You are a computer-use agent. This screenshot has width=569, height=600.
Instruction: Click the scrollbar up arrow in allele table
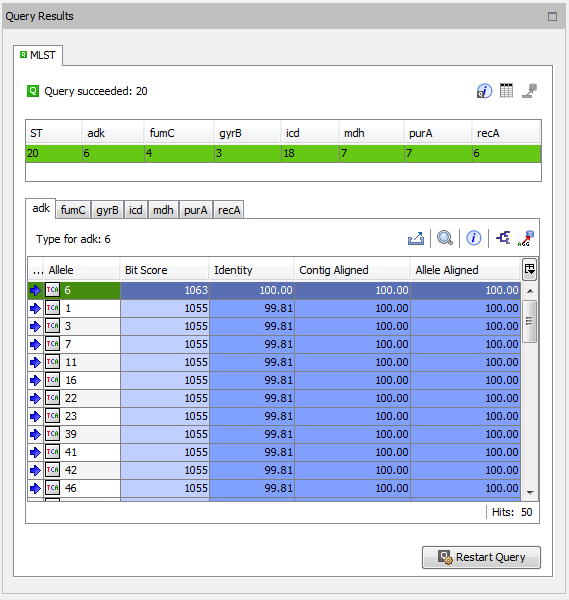tap(530, 291)
